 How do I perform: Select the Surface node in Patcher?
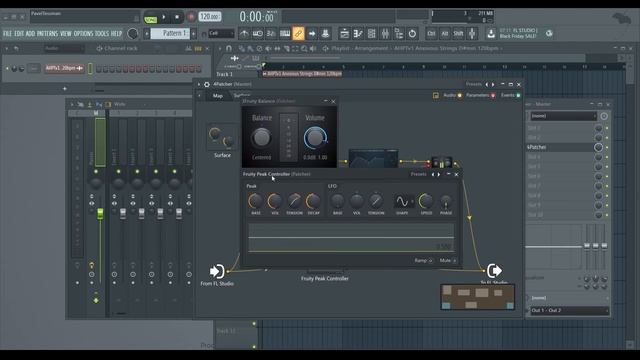222,137
